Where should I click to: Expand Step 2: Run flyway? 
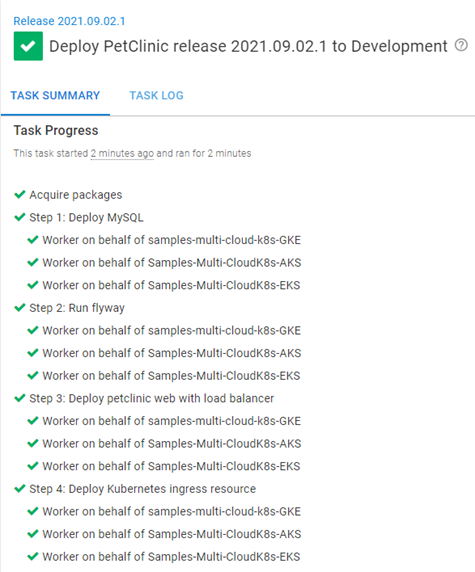pos(77,308)
